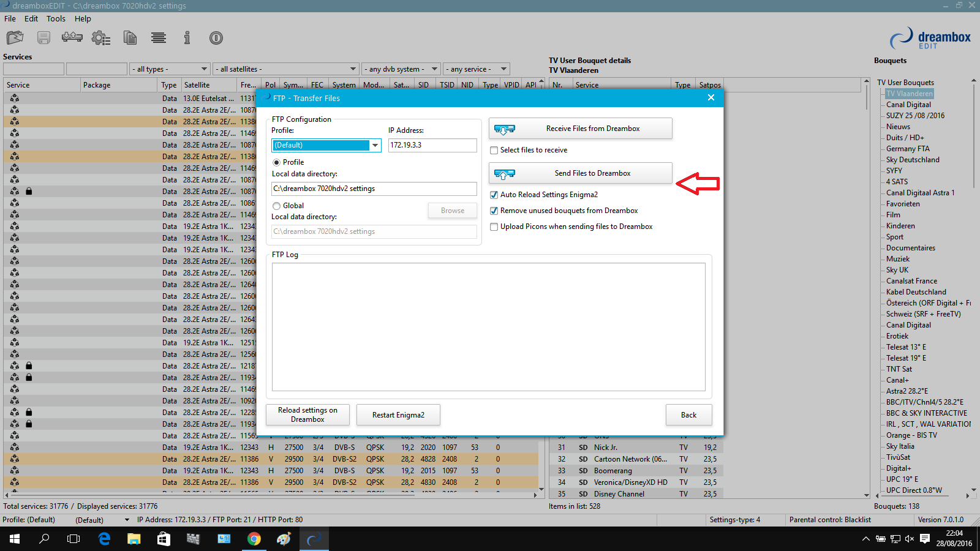Open FTP transfer receiver toolbar icon
This screenshot has width=980, height=551.
coord(72,38)
